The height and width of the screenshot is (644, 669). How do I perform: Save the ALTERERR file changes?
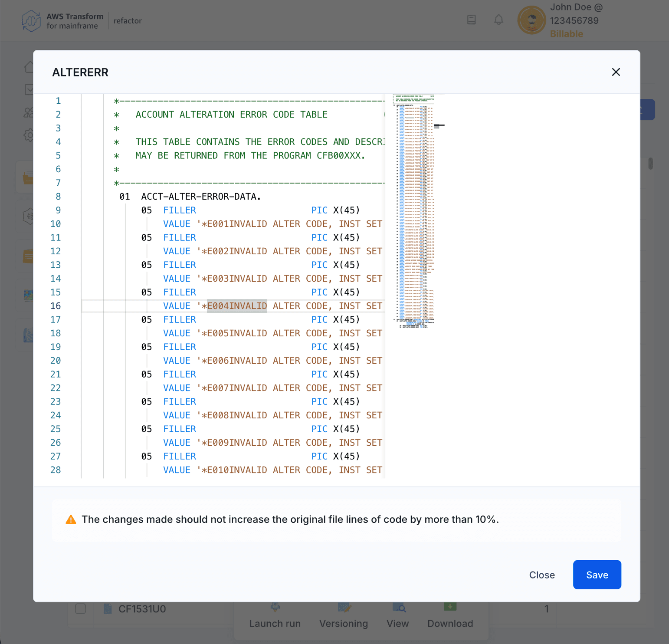coord(597,575)
